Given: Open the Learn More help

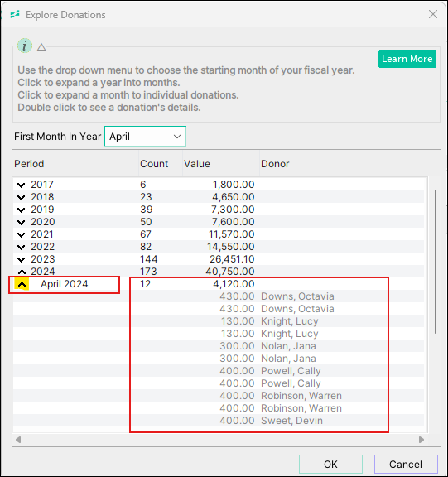Looking at the screenshot, I should (x=407, y=59).
